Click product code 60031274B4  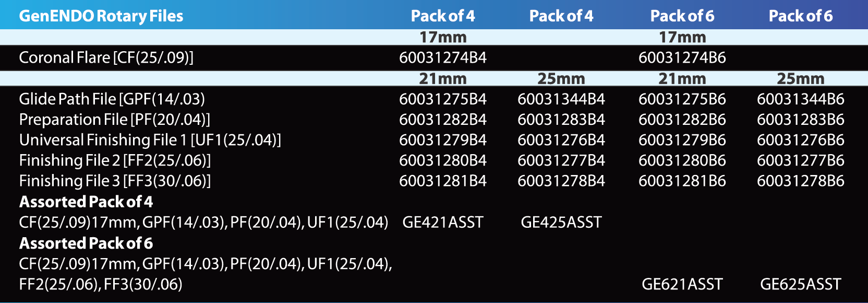442,57
